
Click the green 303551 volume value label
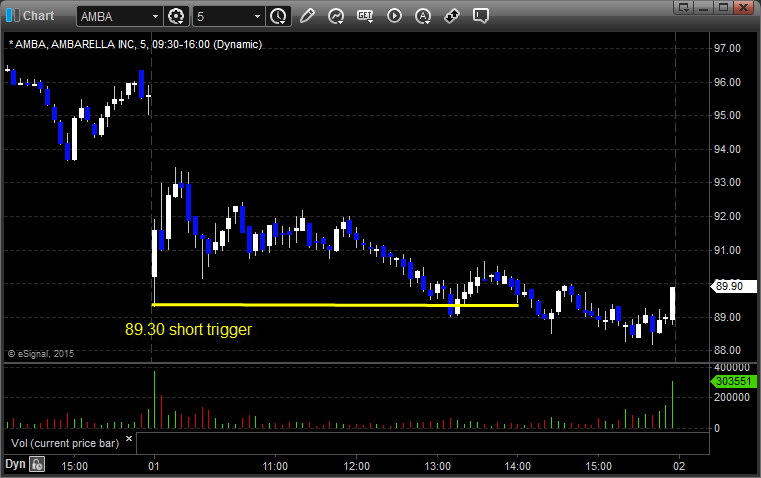pos(733,381)
